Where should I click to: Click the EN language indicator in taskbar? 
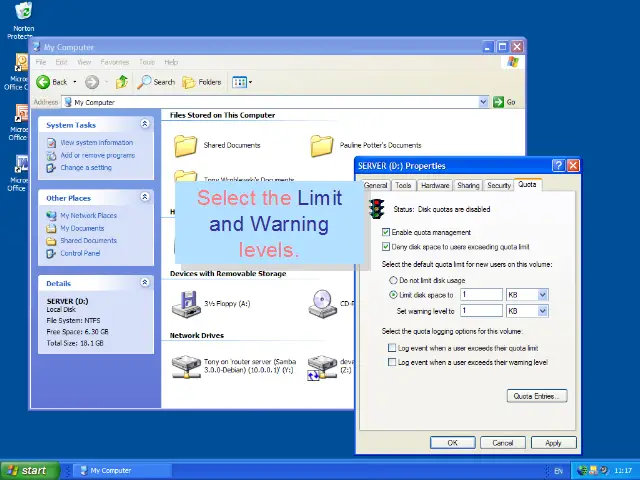pyautogui.click(x=558, y=471)
